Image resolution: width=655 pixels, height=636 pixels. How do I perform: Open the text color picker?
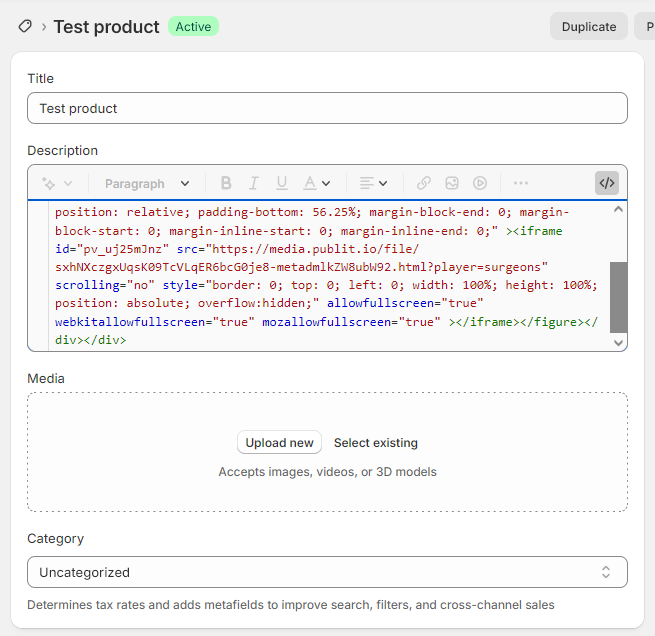coord(310,183)
